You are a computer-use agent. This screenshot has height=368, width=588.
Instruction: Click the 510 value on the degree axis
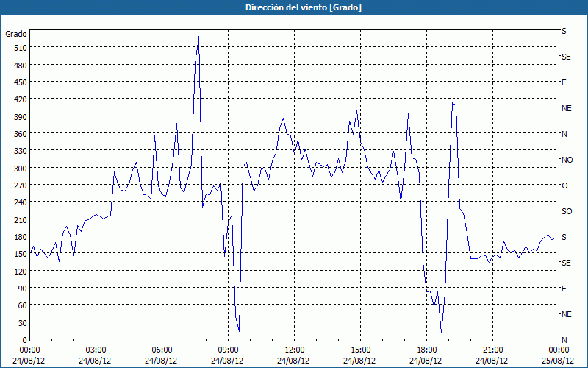pos(21,48)
